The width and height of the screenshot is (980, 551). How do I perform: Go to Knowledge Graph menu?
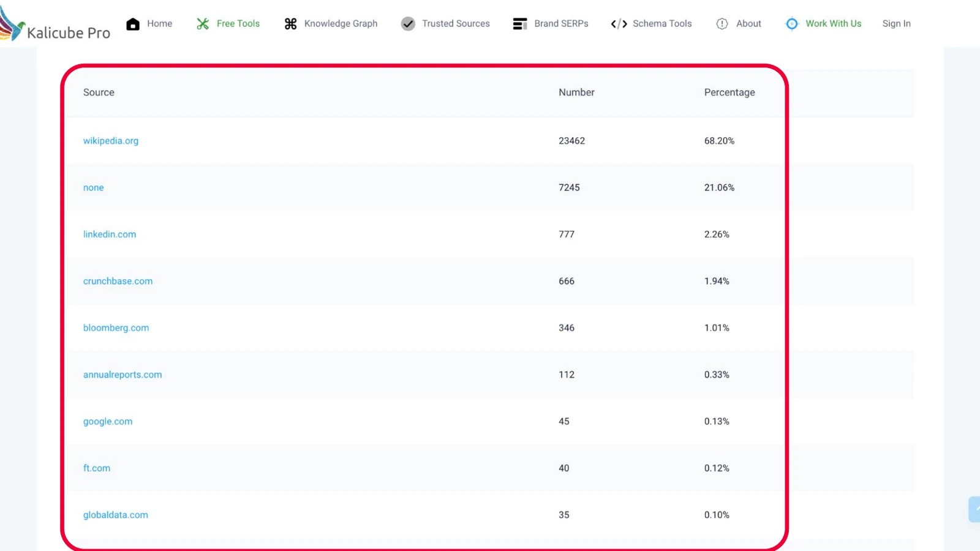(341, 24)
